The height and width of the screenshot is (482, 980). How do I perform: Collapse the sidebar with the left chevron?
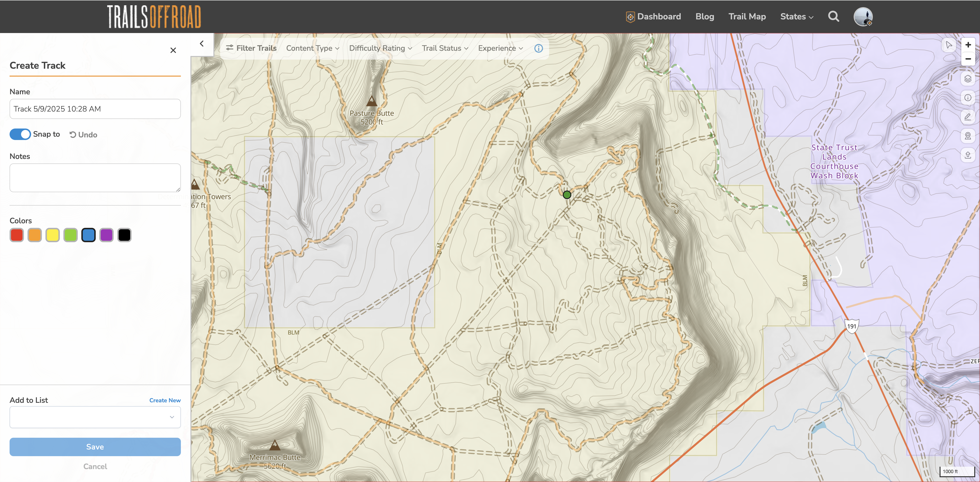pos(202,44)
